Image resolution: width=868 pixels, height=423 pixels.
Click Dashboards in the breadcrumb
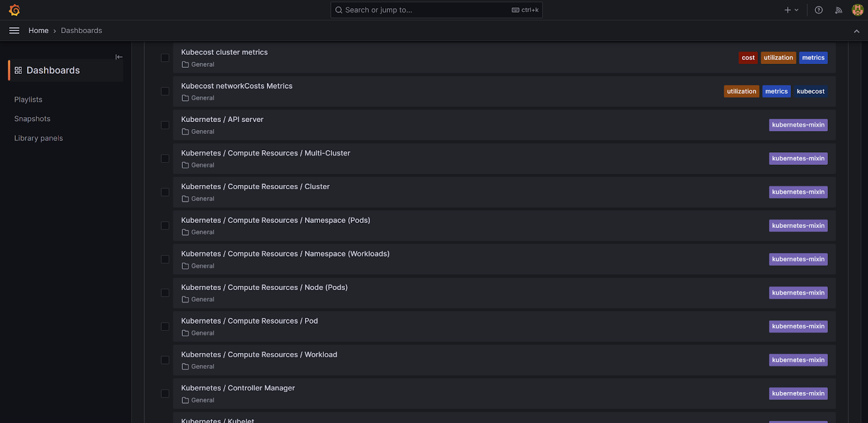81,30
